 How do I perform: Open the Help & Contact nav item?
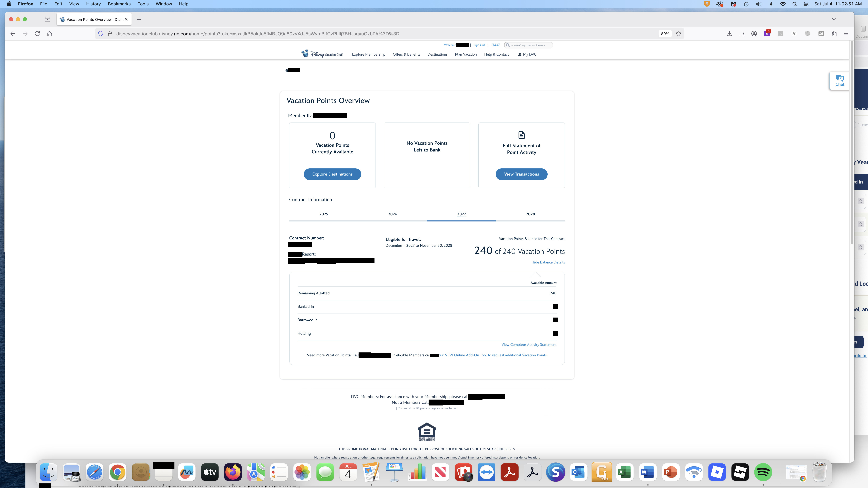(496, 54)
